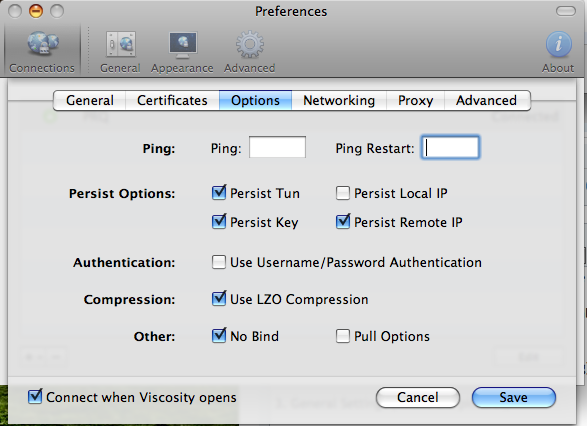Open the About info icon
The height and width of the screenshot is (426, 587).
(558, 51)
